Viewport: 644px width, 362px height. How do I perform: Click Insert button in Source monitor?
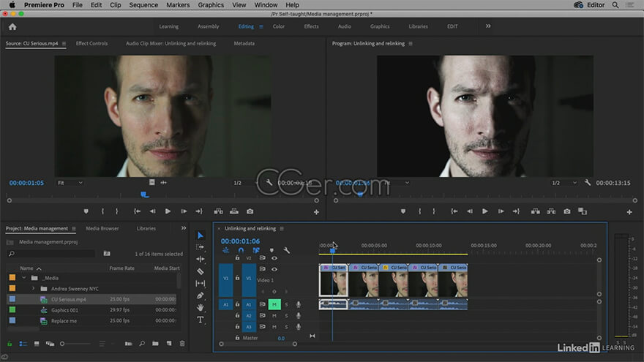[219, 211]
